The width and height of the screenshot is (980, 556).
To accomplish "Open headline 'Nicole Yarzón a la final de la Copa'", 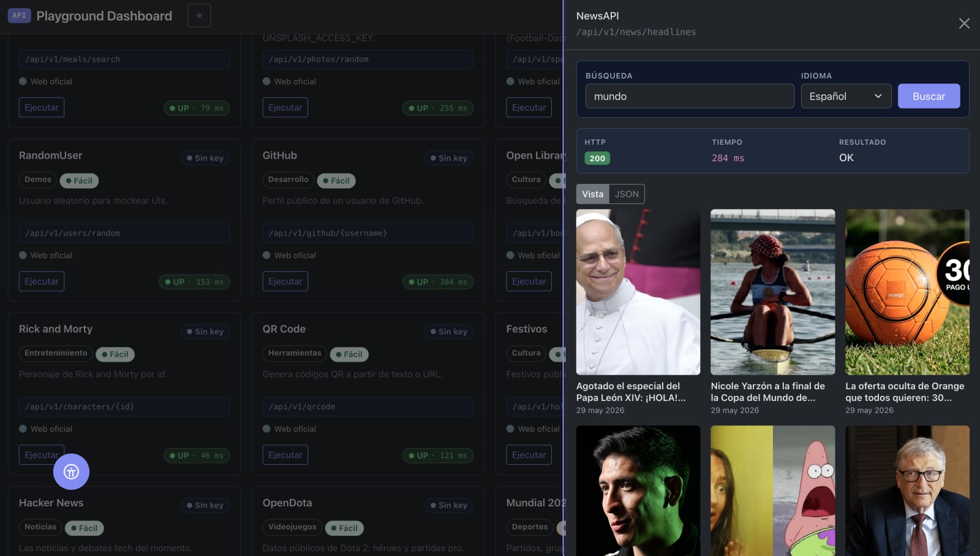I will (767, 392).
